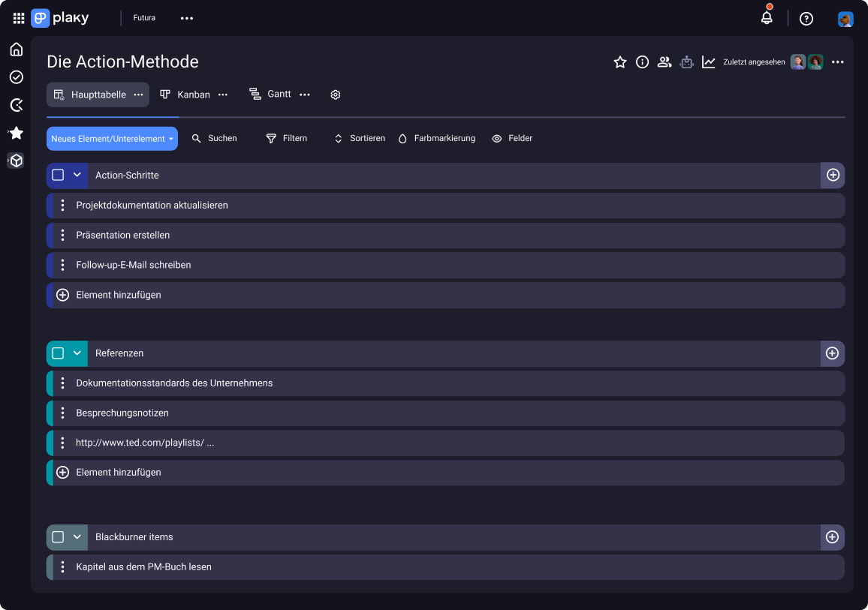Go to Home in the sidebar

(x=17, y=50)
